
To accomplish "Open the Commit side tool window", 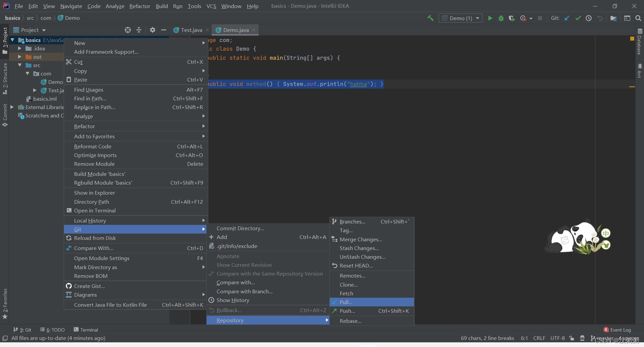I will point(5,115).
